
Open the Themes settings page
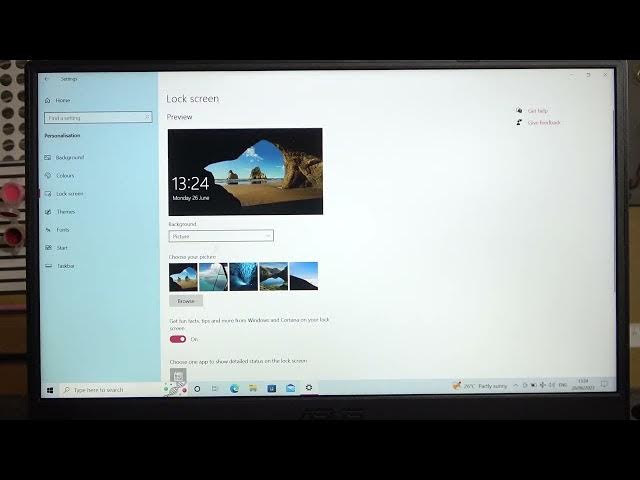(66, 211)
